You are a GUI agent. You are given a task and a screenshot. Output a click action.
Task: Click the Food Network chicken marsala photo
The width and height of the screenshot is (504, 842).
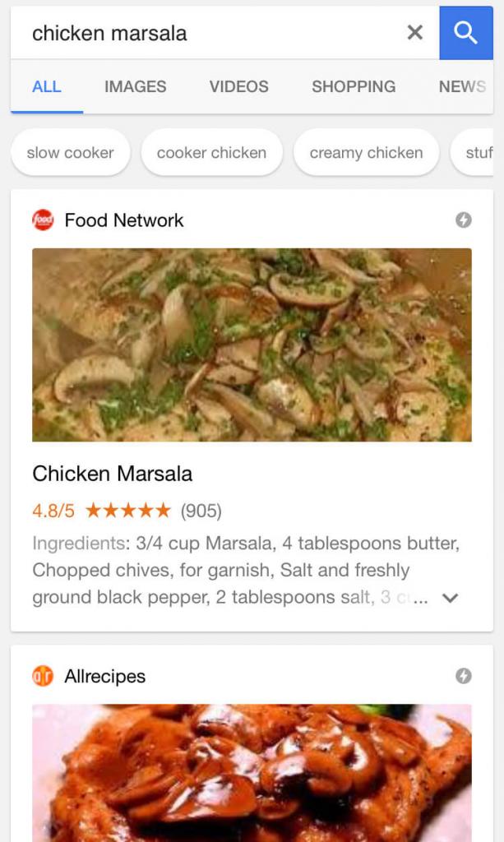[x=252, y=345]
